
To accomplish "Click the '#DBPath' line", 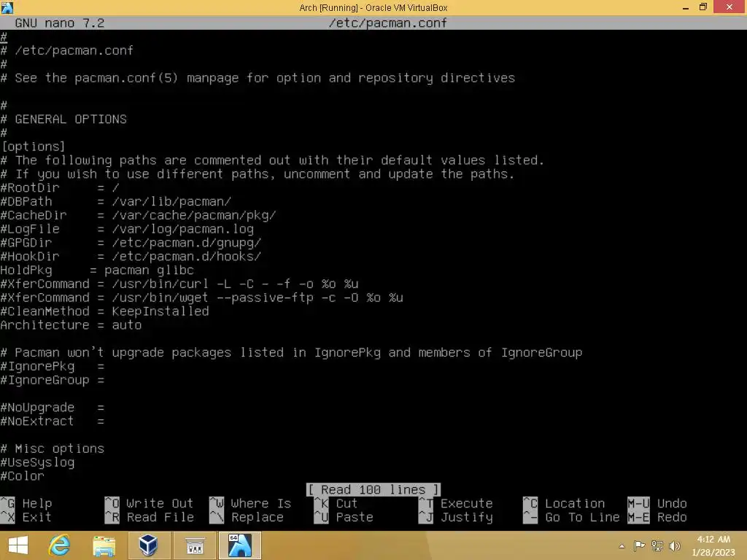I will 116,201.
